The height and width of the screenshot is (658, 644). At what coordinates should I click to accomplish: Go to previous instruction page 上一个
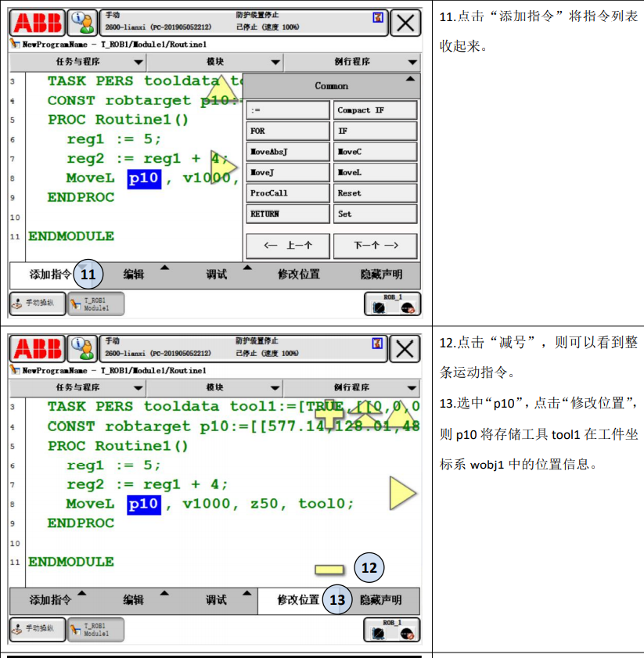[288, 246]
